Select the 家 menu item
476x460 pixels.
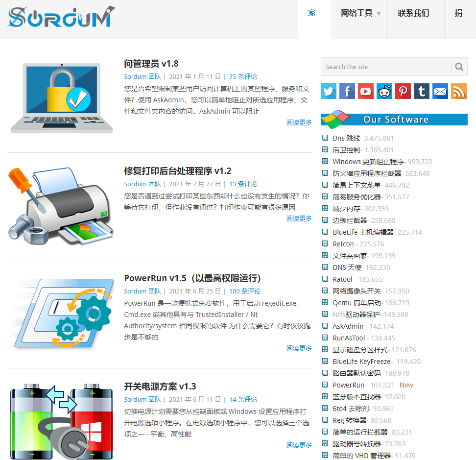(x=312, y=13)
